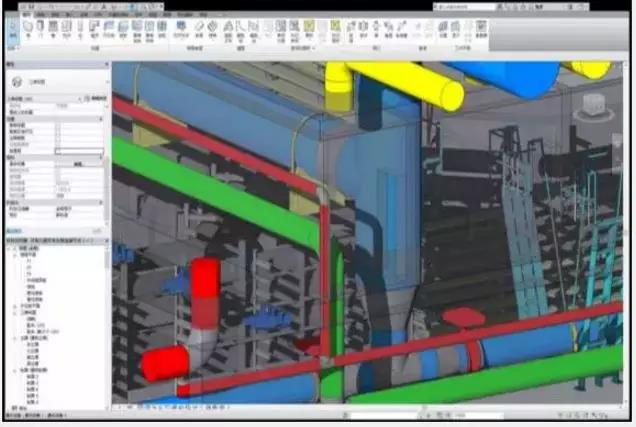The height and width of the screenshot is (427, 636).
Task: Switch to the View ribbon tab
Action: (x=153, y=15)
